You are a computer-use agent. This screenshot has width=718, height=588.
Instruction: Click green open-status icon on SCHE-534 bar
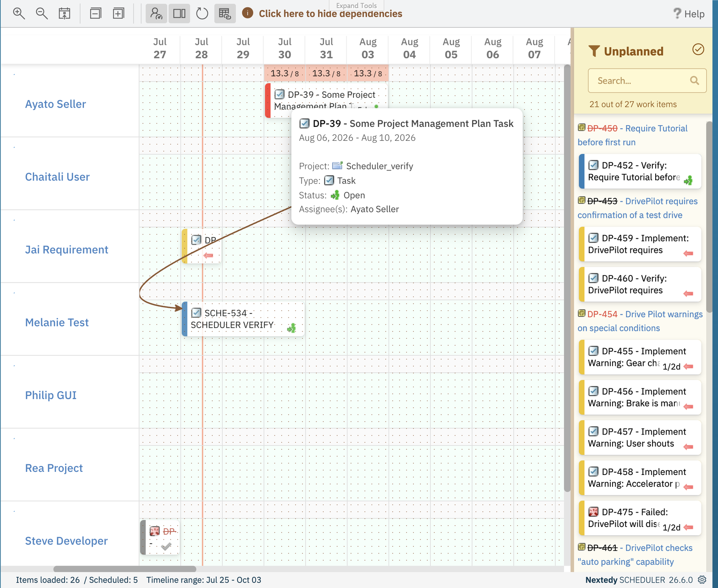point(292,328)
